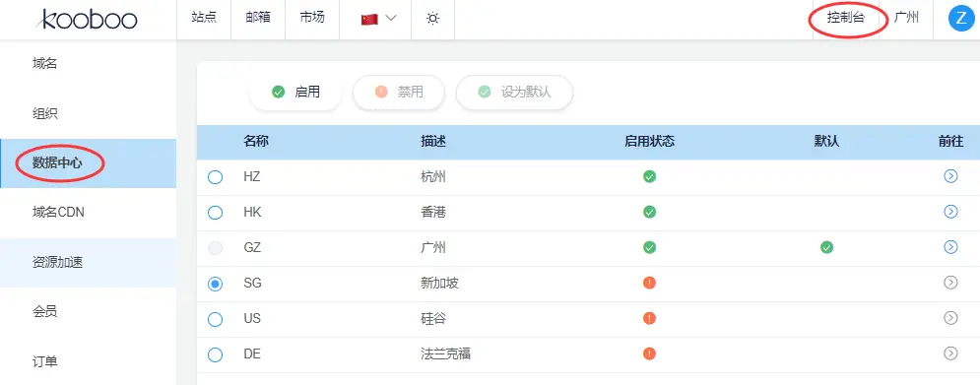980x385 pixels.
Task: Open the 站点 menu item
Action: [204, 18]
